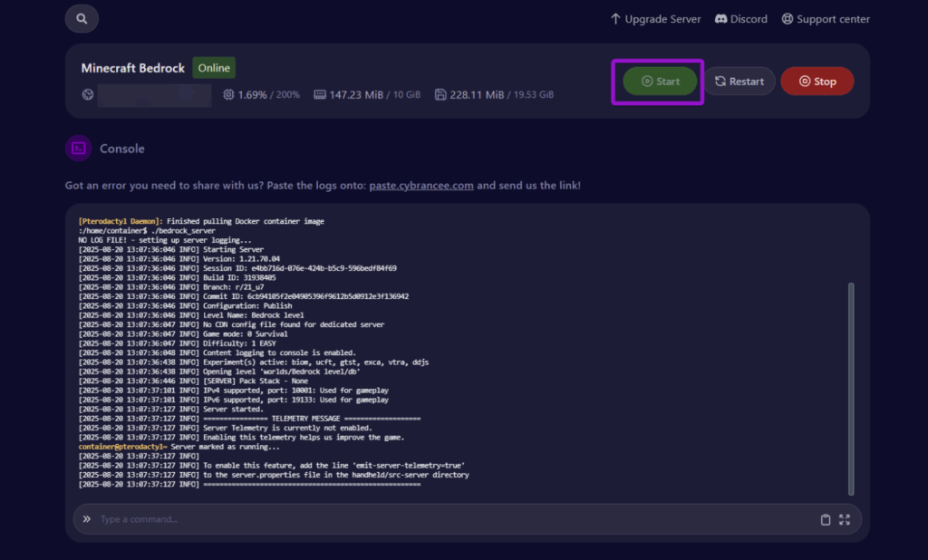Image resolution: width=928 pixels, height=560 pixels.
Task: Click the globe icon next to server address
Action: [x=88, y=95]
